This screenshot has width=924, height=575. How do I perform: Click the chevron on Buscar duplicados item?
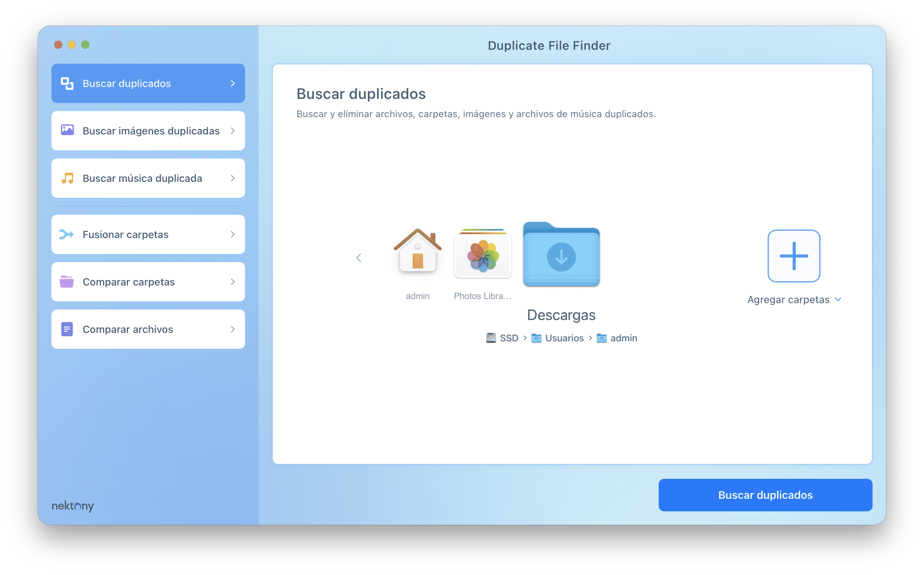(x=233, y=83)
